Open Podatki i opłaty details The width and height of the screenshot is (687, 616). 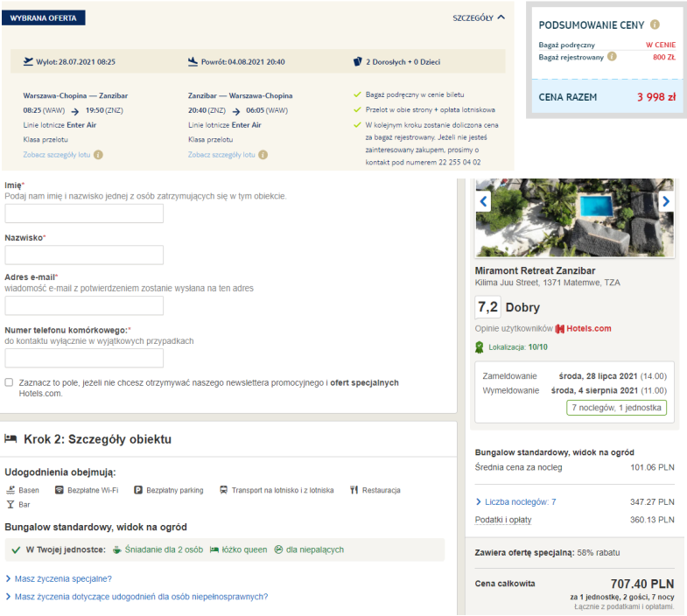[503, 520]
